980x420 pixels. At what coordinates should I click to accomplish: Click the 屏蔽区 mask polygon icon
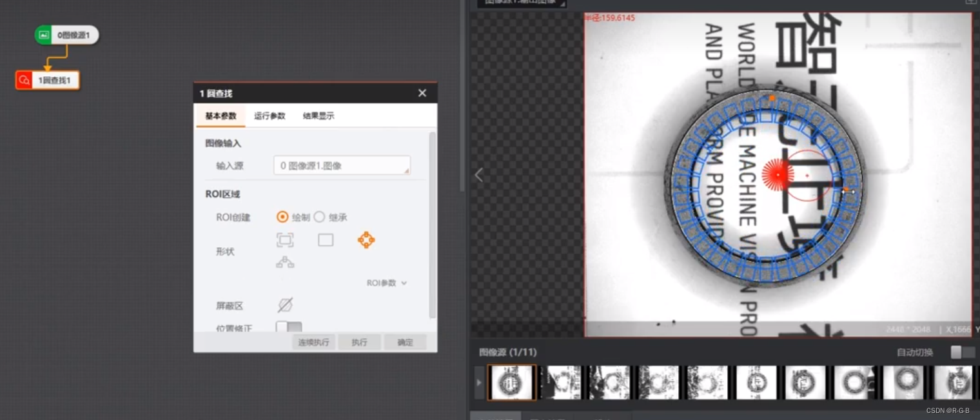[x=285, y=305]
